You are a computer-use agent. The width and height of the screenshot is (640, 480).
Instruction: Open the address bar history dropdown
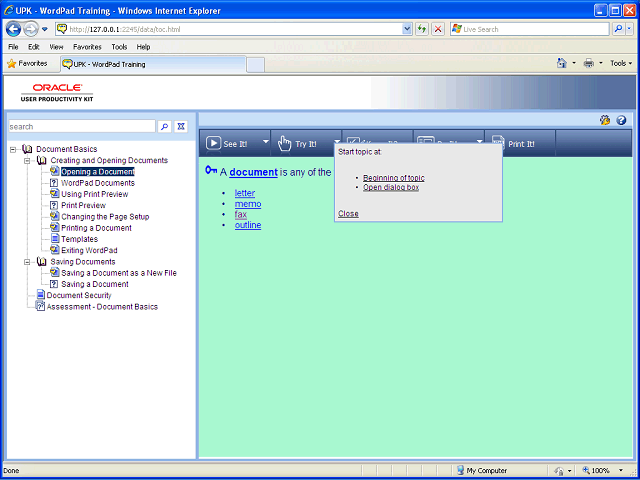(407, 29)
